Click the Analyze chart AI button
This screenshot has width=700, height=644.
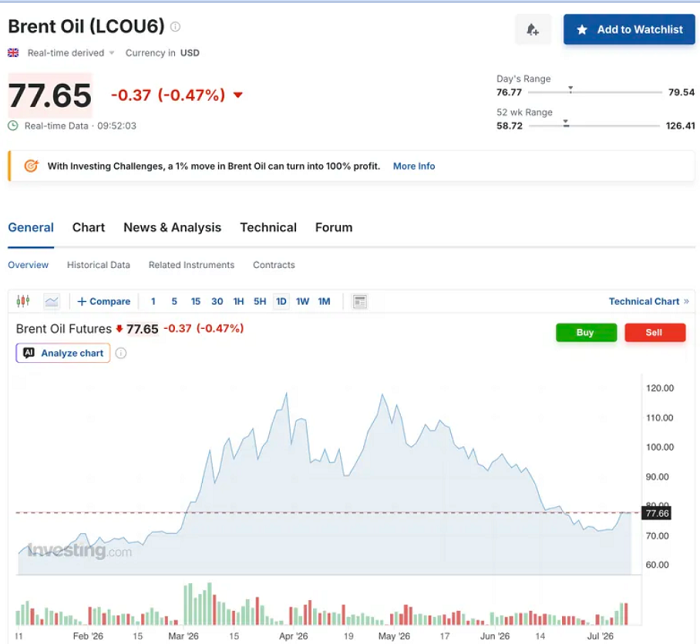(x=63, y=353)
